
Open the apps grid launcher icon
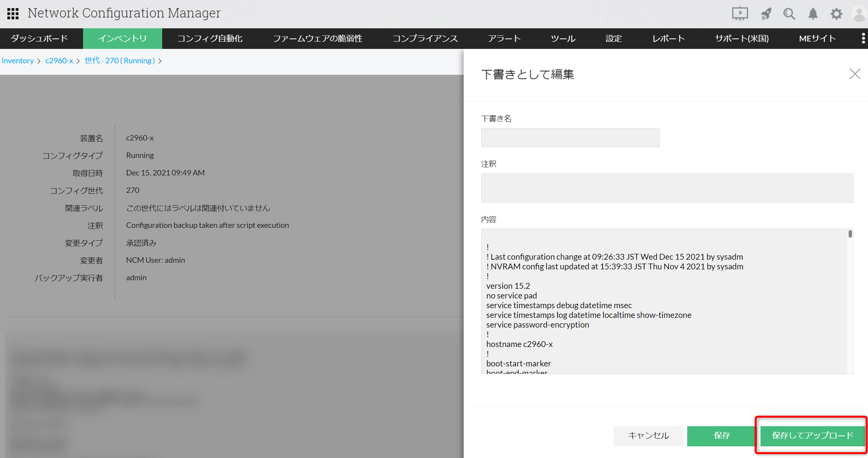point(13,14)
